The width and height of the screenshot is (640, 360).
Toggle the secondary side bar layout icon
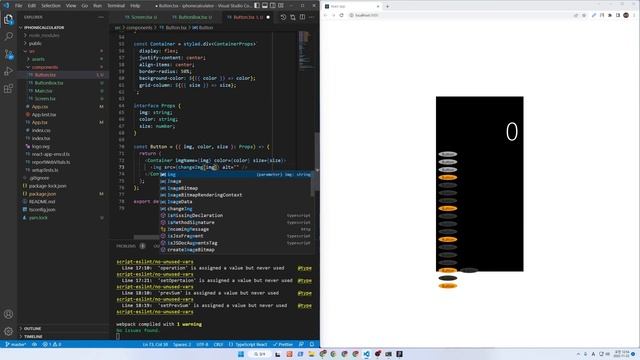pyautogui.click(x=273, y=6)
